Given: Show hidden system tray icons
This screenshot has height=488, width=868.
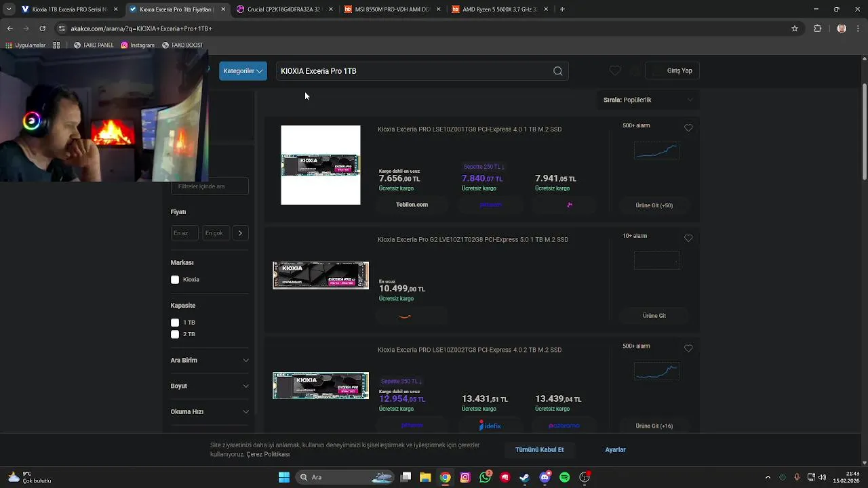Looking at the screenshot, I should pyautogui.click(x=768, y=477).
